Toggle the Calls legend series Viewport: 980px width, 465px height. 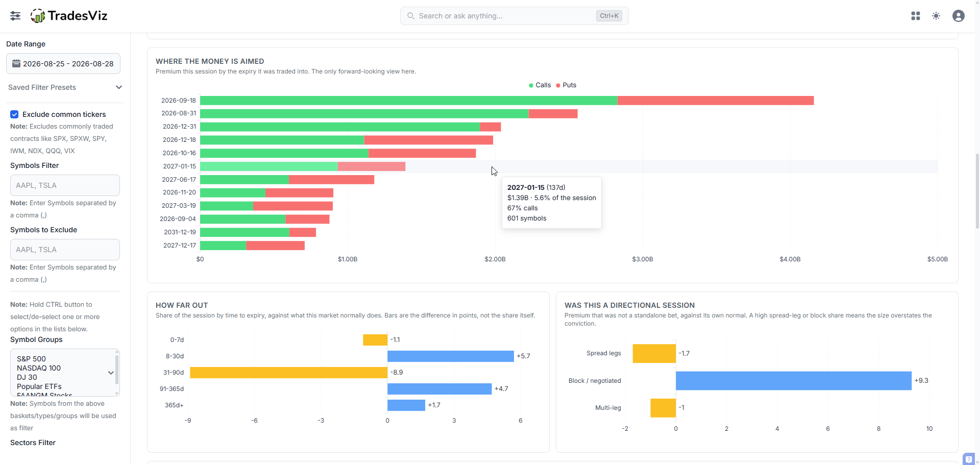pos(540,85)
